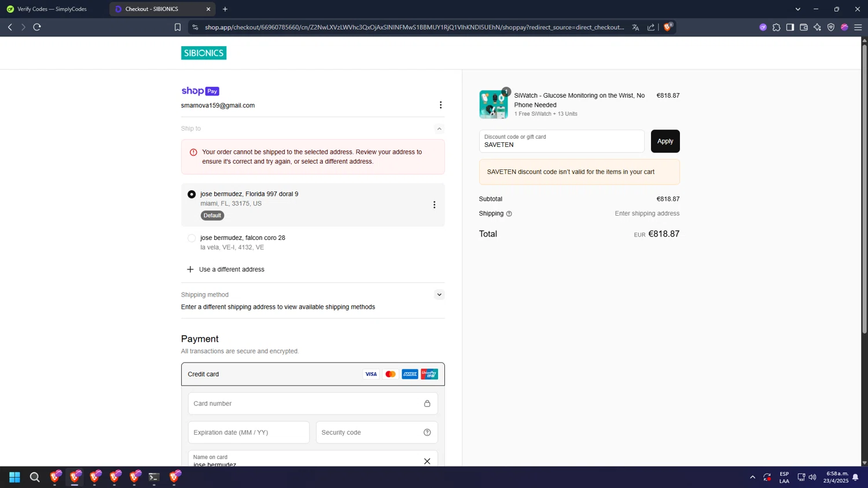Open site information icon in address bar

click(195, 27)
